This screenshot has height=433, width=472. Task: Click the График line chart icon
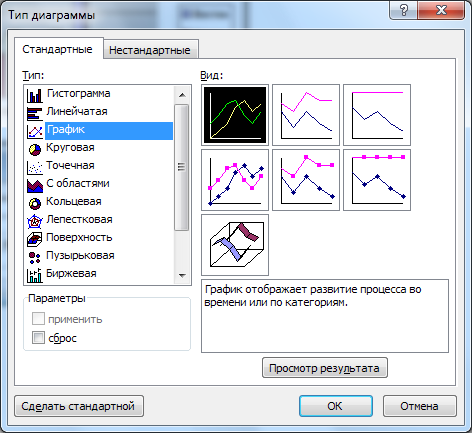pyautogui.click(x=35, y=131)
